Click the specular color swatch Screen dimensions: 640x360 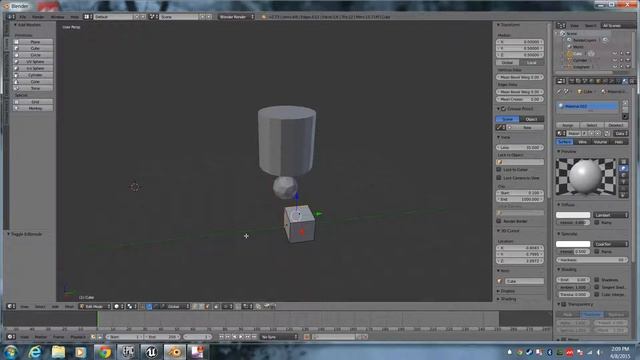point(573,244)
